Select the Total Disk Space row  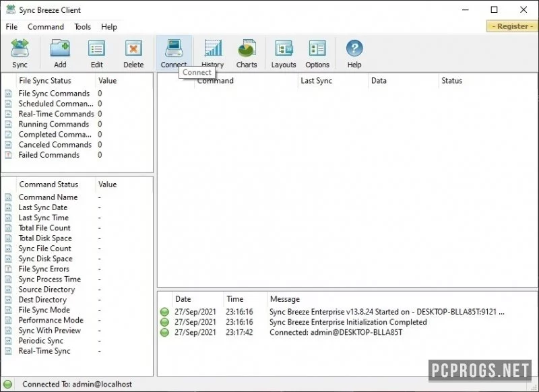point(77,238)
